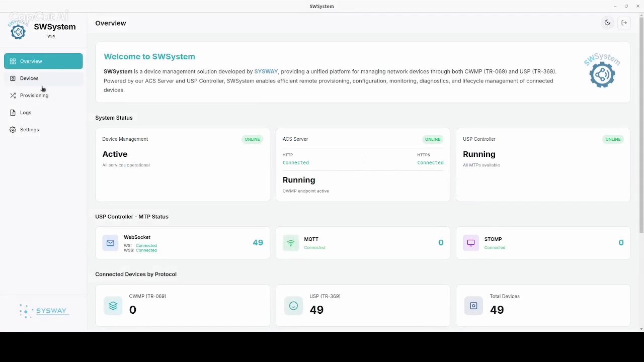Click the Overview grid icon in sidebar

(13, 61)
